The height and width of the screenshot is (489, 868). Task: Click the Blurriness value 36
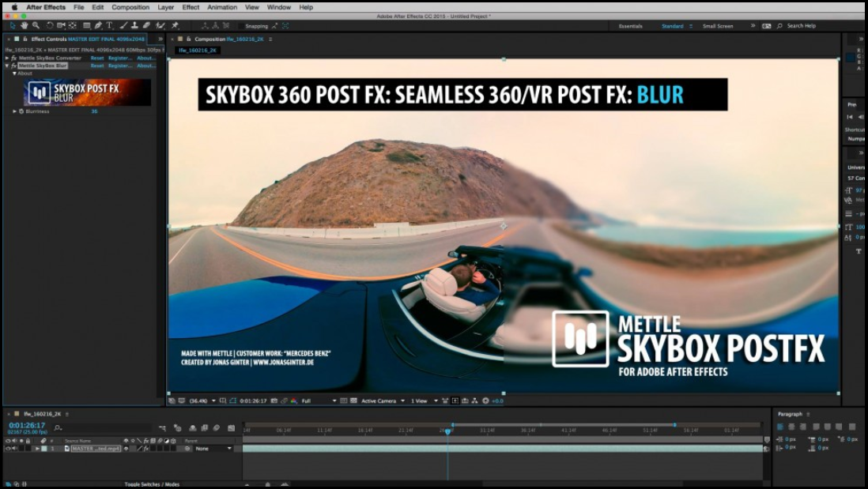point(94,111)
